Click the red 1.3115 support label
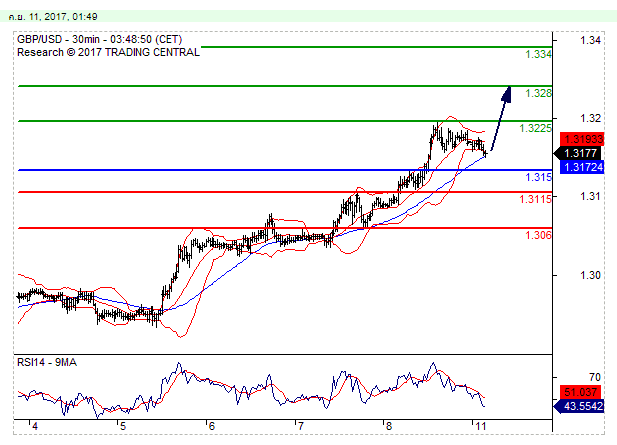 535,199
